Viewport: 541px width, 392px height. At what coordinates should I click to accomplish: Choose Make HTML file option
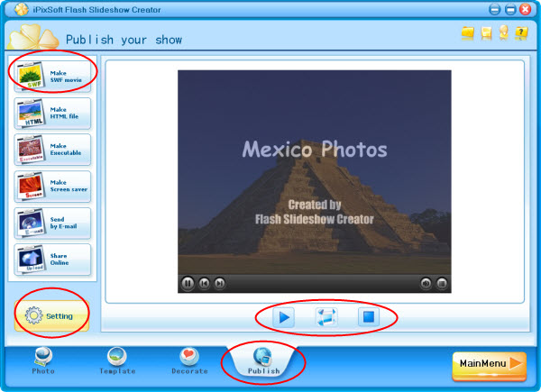click(x=52, y=113)
